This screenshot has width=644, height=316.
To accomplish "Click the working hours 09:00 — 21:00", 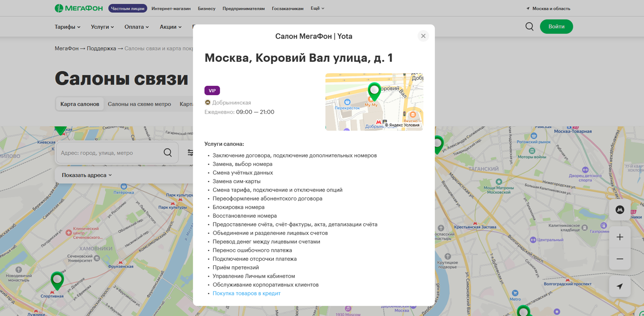I will click(x=255, y=112).
